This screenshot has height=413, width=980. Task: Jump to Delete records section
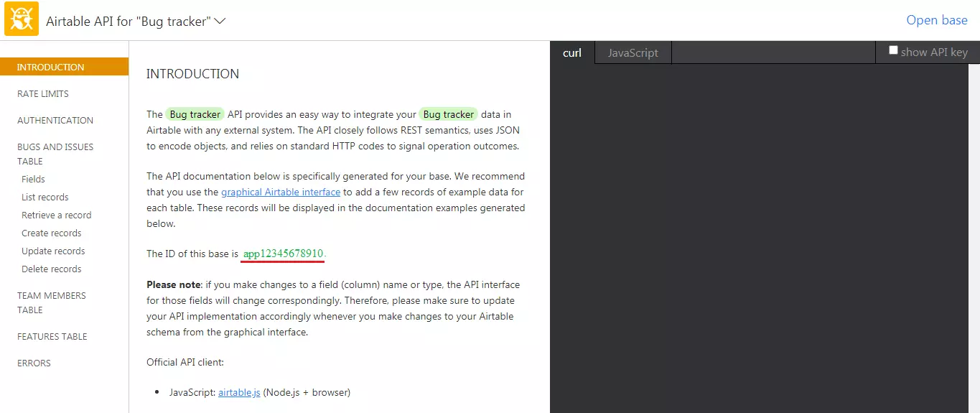coord(52,269)
